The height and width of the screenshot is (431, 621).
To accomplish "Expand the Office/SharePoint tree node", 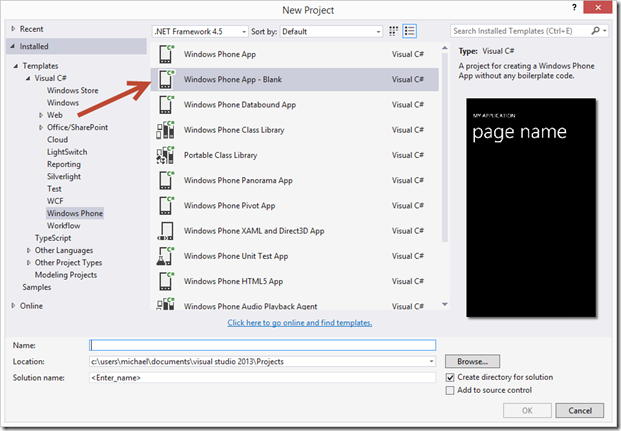I will [x=40, y=127].
